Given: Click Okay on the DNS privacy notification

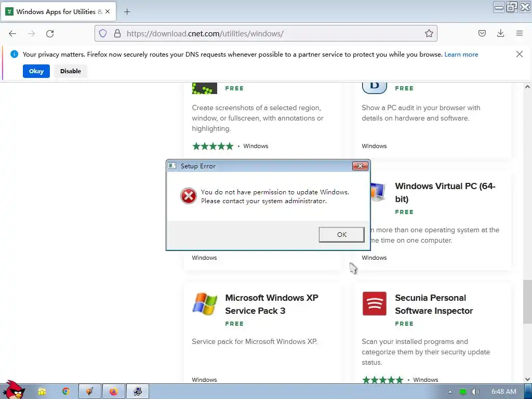Looking at the screenshot, I should (x=36, y=71).
